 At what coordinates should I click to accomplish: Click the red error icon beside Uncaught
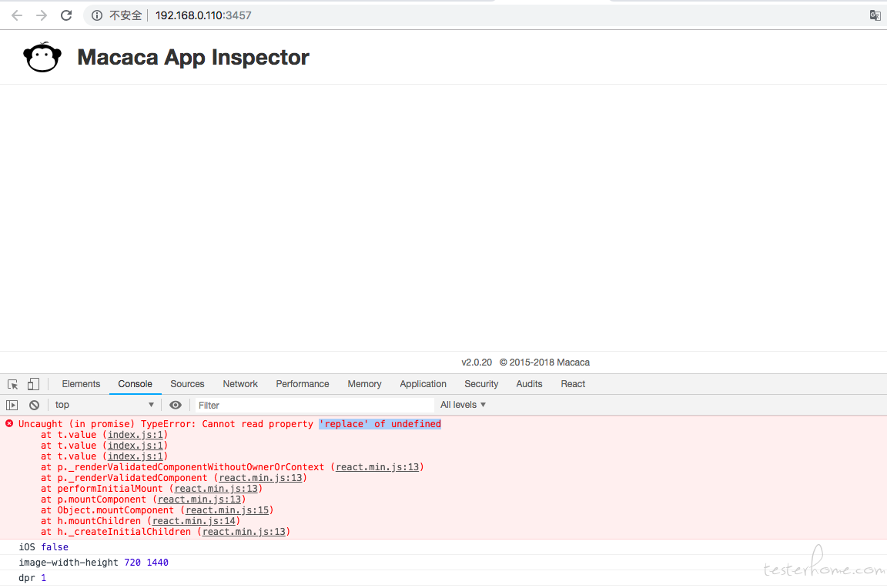9,423
